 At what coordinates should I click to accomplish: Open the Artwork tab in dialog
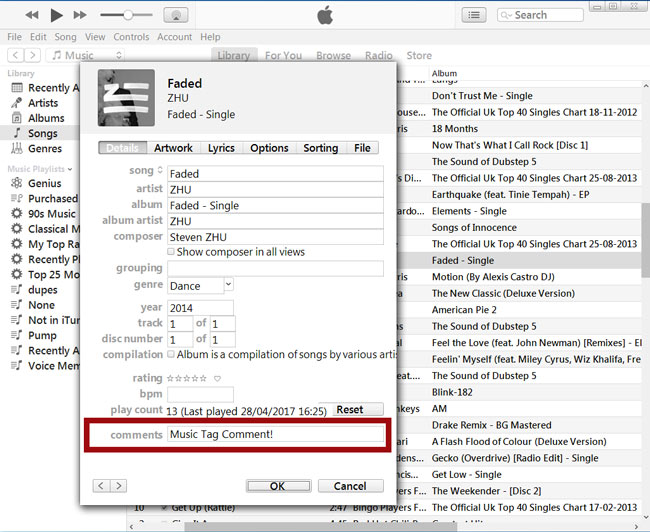pyautogui.click(x=173, y=148)
